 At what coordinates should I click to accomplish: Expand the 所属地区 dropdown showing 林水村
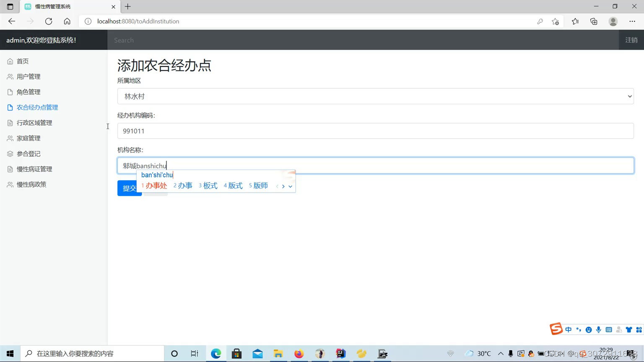pyautogui.click(x=376, y=96)
